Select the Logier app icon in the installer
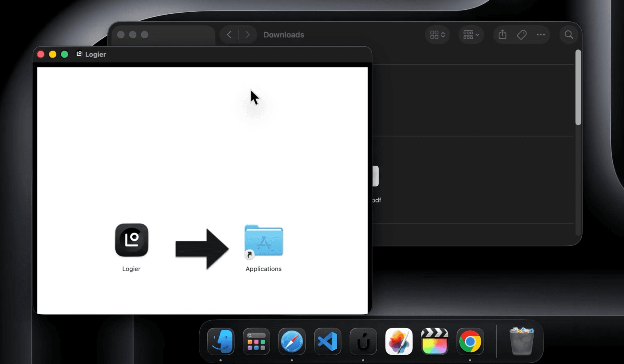Screen dimensions: 624x364 132,240
